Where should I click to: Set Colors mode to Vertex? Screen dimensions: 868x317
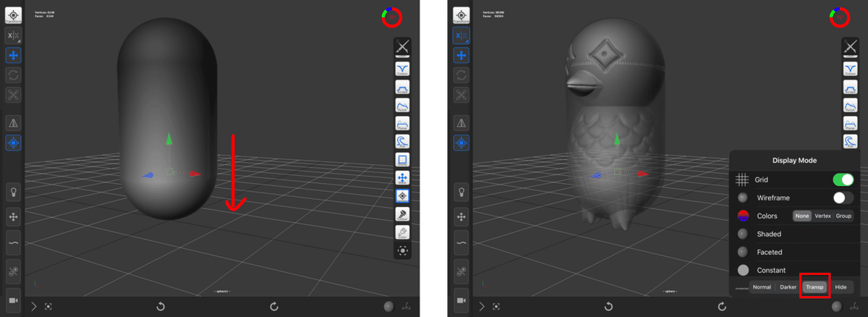(822, 216)
